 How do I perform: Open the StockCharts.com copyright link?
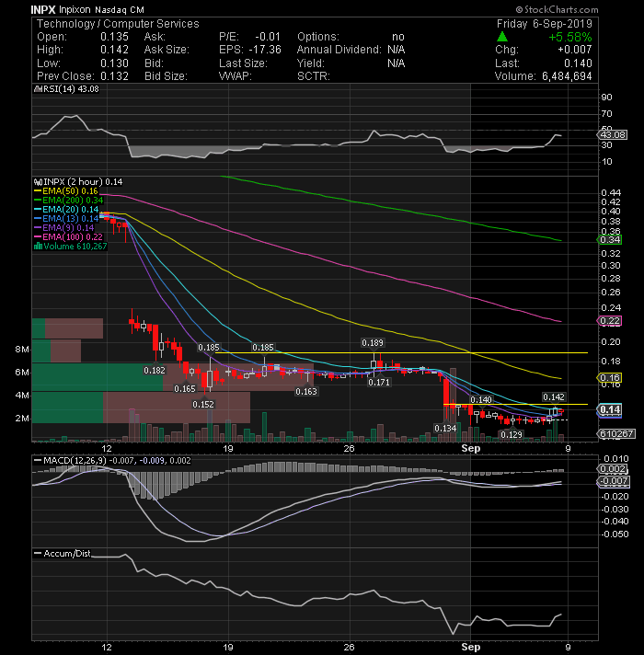click(x=557, y=9)
